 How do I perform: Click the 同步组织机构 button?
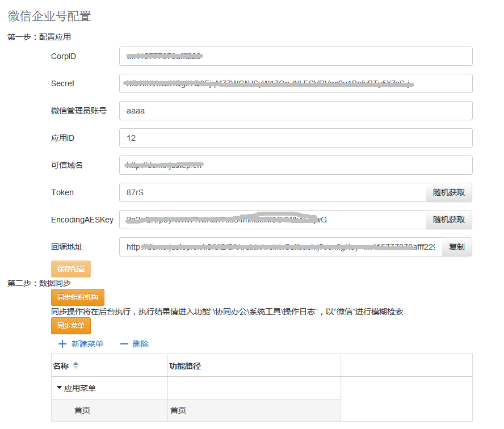pos(77,297)
